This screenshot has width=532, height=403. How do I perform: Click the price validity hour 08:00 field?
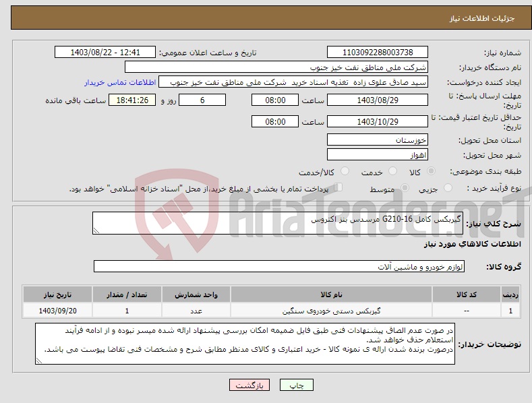click(x=275, y=121)
